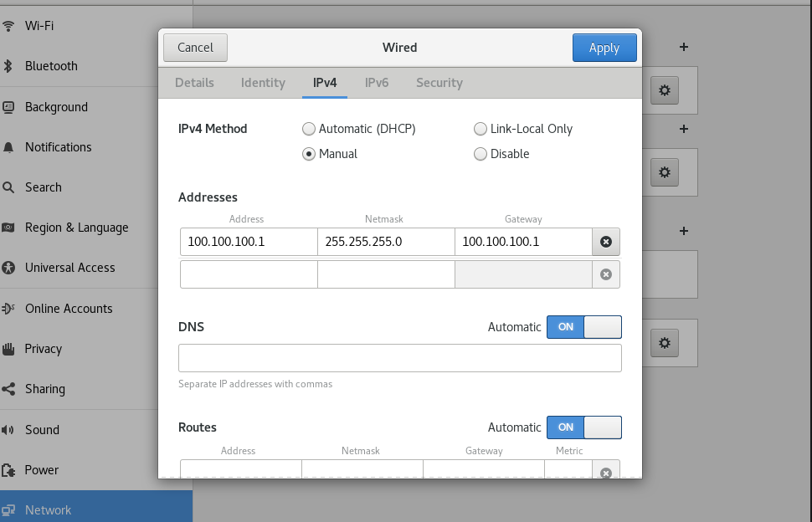The width and height of the screenshot is (812, 522).
Task: Click the Online Accounts icon
Action: [x=8, y=309]
